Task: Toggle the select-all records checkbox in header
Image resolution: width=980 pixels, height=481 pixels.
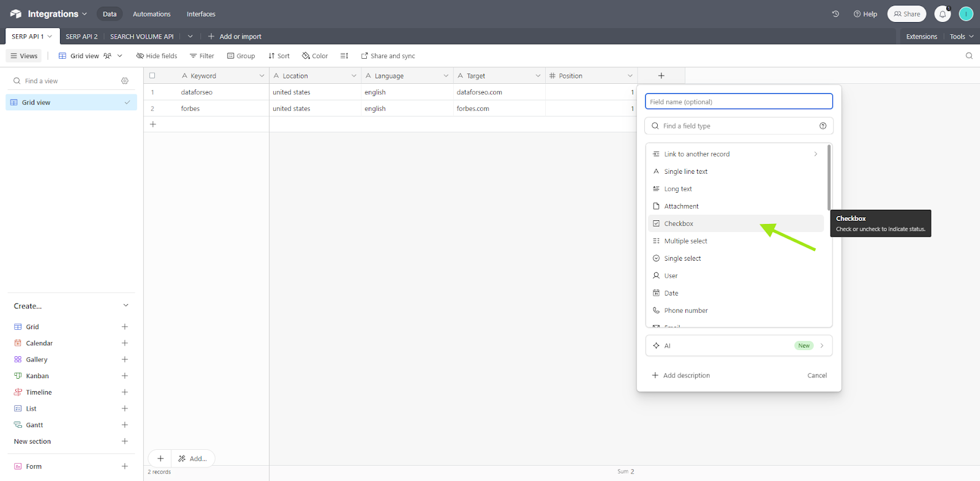Action: [153, 76]
